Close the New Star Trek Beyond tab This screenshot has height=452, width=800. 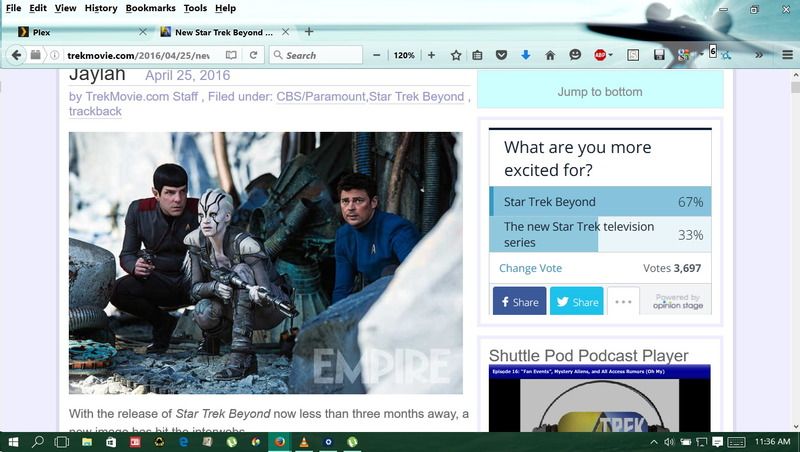tap(286, 32)
